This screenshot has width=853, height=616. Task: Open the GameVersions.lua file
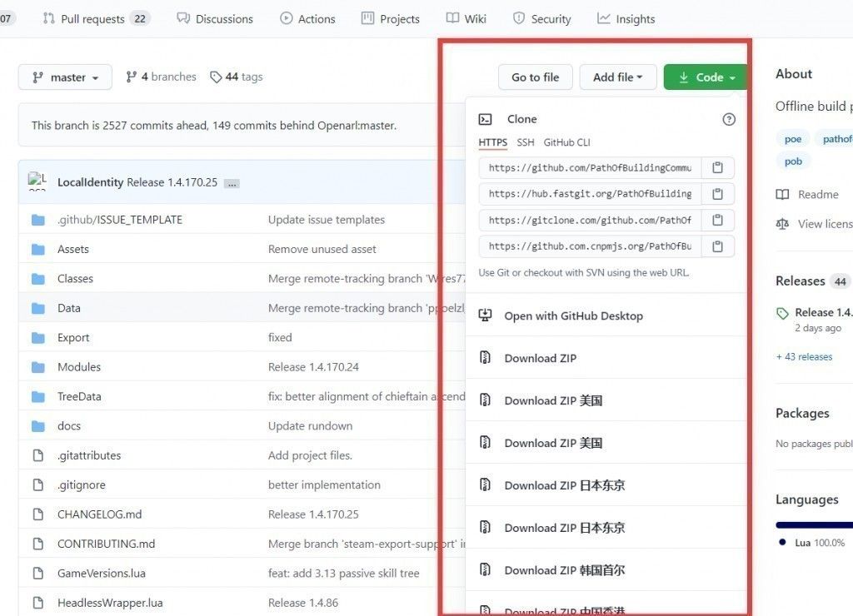point(102,573)
